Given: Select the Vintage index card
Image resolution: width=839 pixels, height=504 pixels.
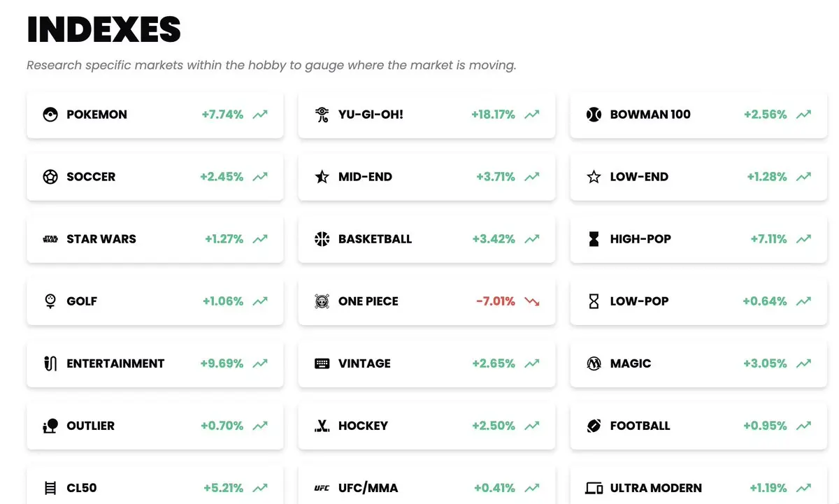Looking at the screenshot, I should pyautogui.click(x=426, y=363).
